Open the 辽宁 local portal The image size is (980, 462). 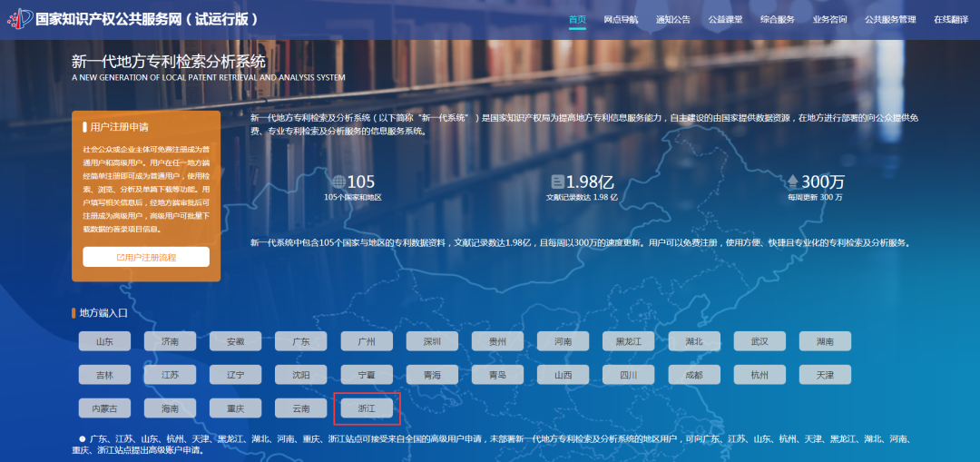coord(236,375)
